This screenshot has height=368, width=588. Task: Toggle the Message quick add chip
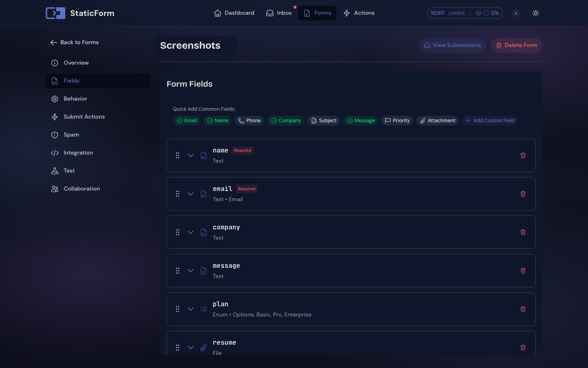pos(361,121)
